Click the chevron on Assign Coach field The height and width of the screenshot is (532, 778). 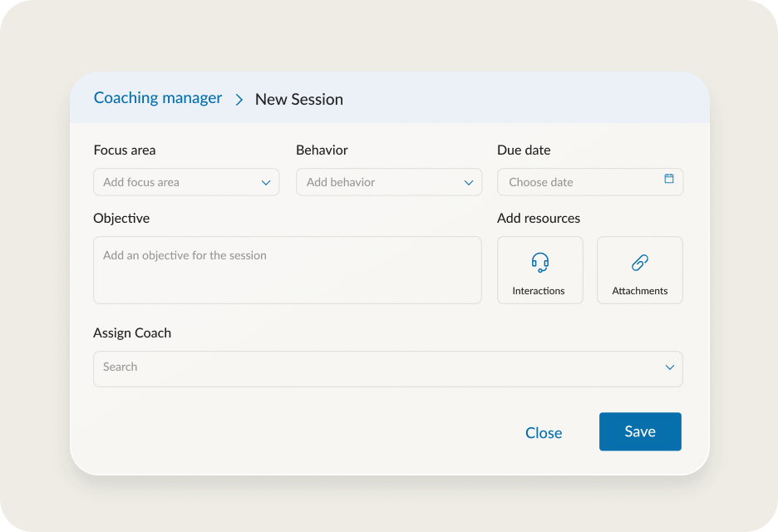point(670,367)
